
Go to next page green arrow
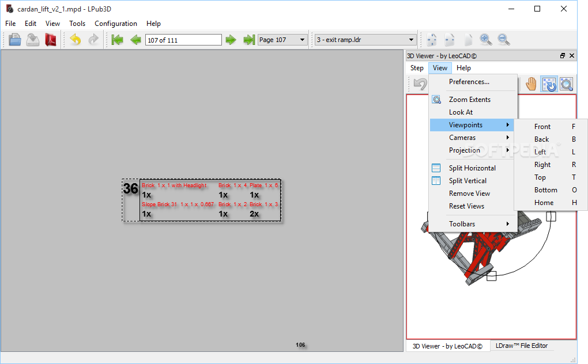(231, 40)
